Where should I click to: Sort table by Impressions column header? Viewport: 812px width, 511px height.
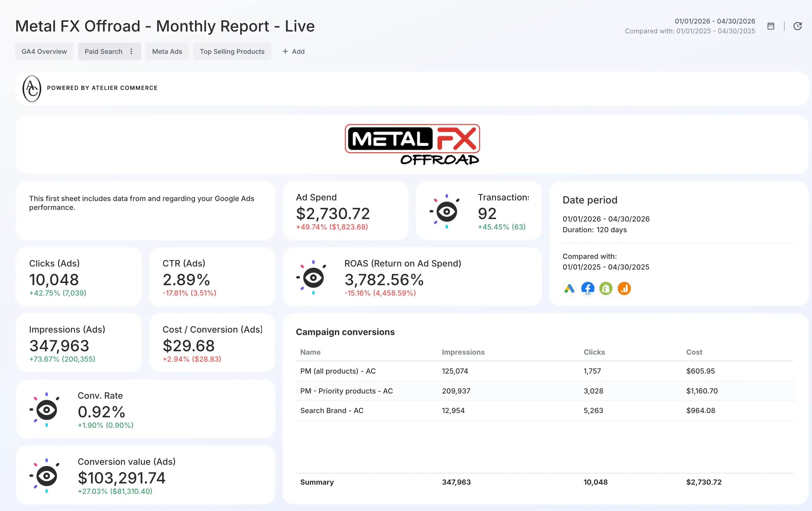(463, 352)
